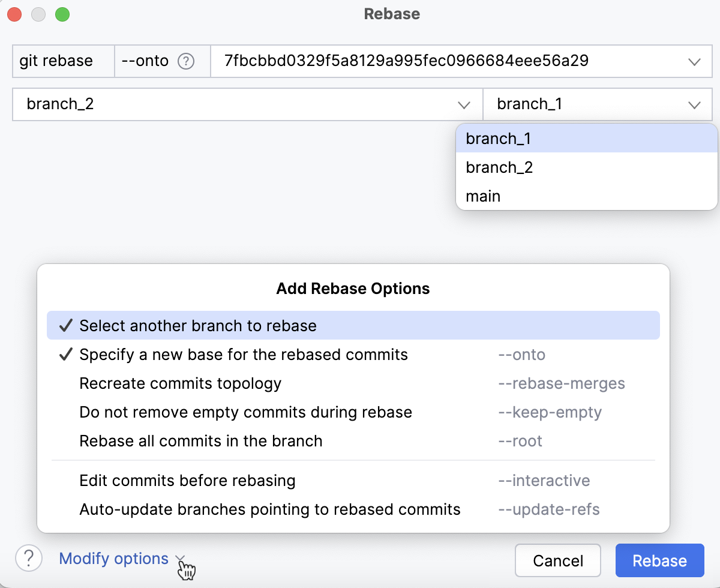Click the blue Rebase button
Image resolution: width=720 pixels, height=588 pixels.
[659, 560]
